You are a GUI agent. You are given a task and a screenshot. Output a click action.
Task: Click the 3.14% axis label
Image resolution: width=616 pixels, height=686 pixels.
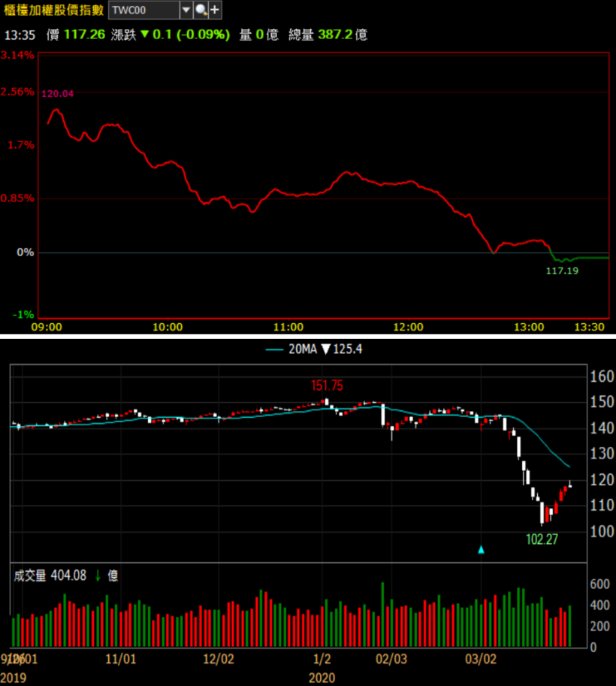point(17,55)
